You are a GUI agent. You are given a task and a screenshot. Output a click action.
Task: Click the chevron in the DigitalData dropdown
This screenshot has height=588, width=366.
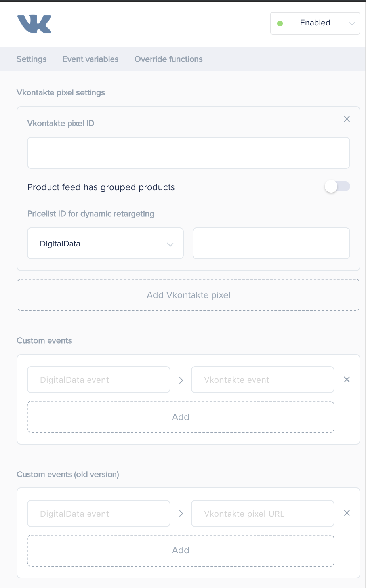pos(170,244)
